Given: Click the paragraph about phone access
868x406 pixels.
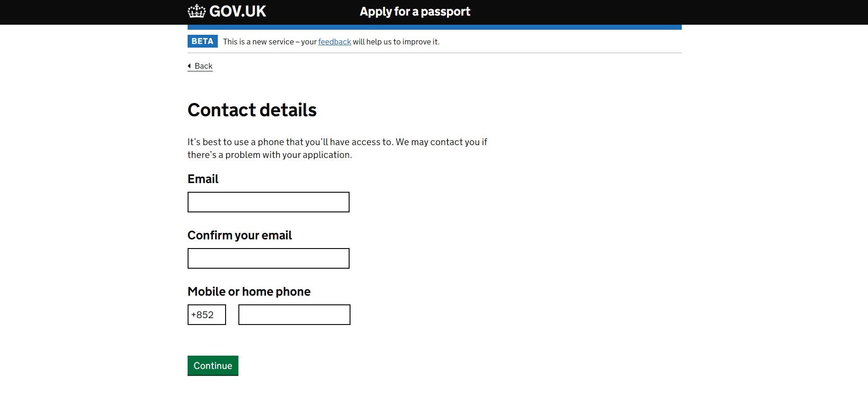Looking at the screenshot, I should click(x=337, y=148).
